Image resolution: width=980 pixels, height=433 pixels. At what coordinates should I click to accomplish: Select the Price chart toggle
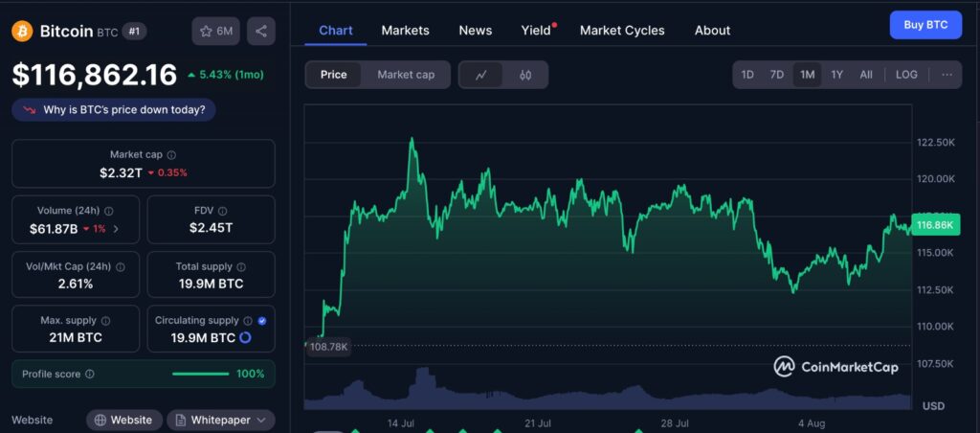(x=333, y=75)
